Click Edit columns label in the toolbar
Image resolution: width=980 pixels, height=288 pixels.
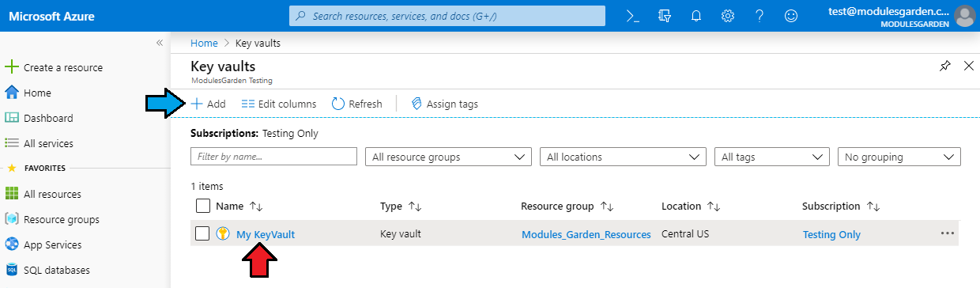[x=287, y=104]
